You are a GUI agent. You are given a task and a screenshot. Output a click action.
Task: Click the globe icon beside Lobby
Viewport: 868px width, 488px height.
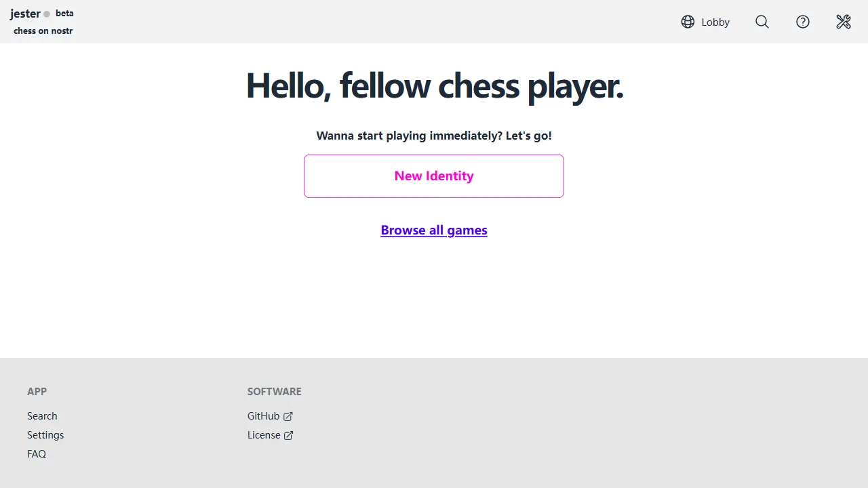pyautogui.click(x=688, y=22)
